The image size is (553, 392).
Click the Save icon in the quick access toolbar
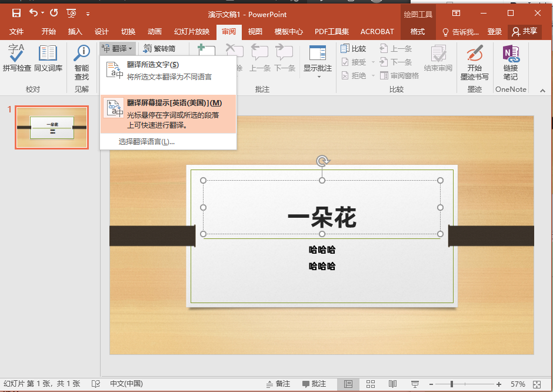(16, 13)
